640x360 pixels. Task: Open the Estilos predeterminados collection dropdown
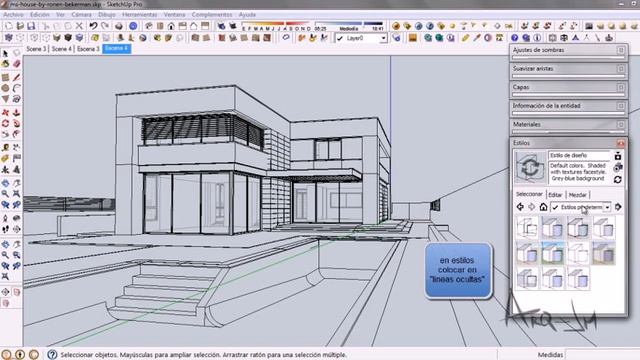click(607, 207)
